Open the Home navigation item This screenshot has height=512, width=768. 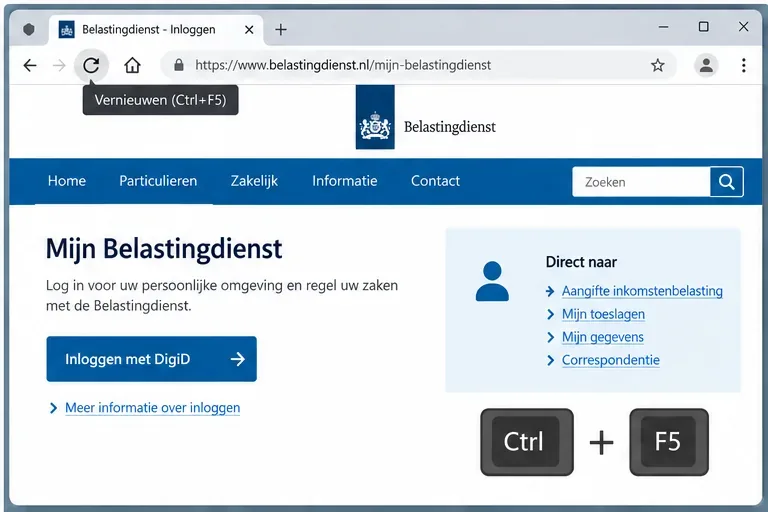tap(67, 181)
